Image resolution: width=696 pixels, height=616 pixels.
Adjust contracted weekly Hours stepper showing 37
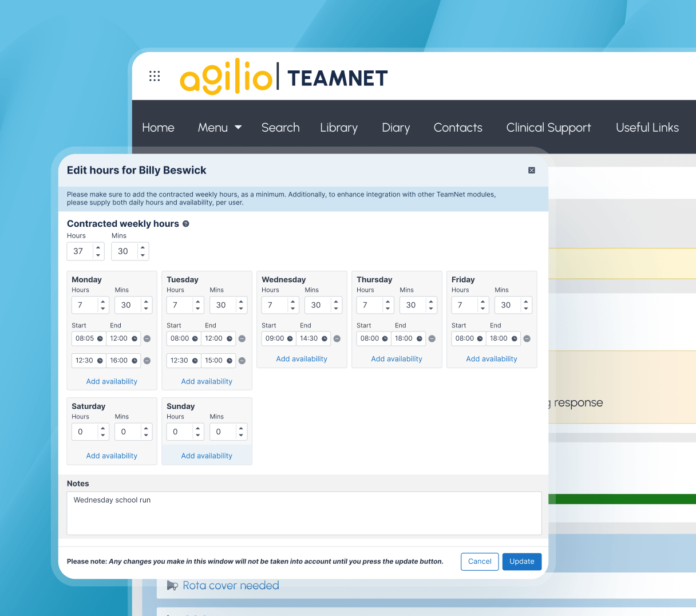coord(98,251)
